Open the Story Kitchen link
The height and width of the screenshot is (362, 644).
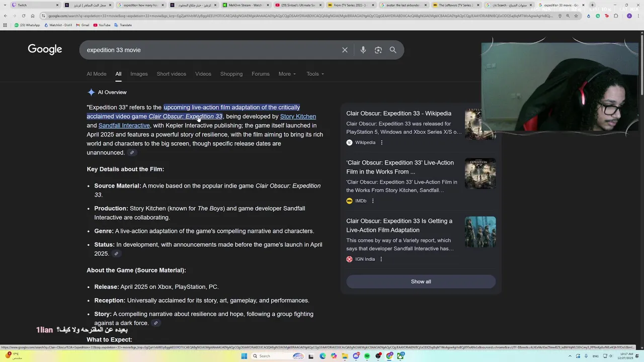pos(298,117)
